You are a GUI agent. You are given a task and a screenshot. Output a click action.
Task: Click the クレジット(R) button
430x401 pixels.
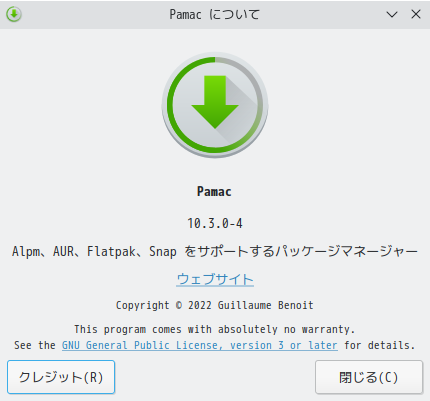[61, 377]
